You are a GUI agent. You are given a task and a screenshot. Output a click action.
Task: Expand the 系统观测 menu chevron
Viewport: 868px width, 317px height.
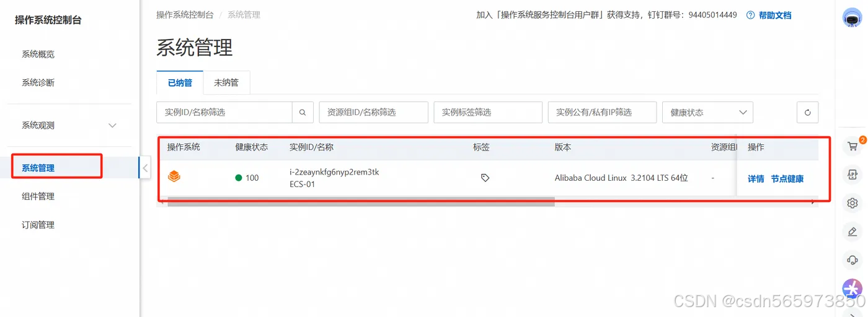[x=112, y=125]
